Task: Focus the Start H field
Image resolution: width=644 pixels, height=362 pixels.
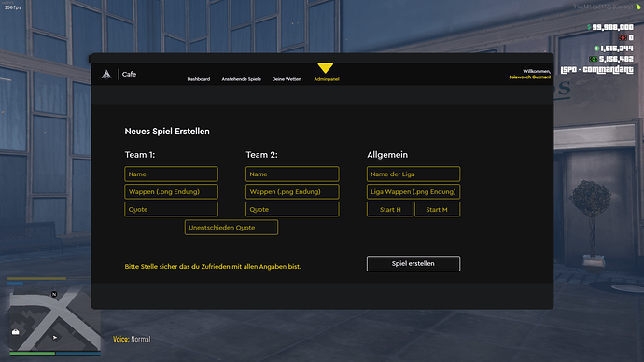Action: 390,209
